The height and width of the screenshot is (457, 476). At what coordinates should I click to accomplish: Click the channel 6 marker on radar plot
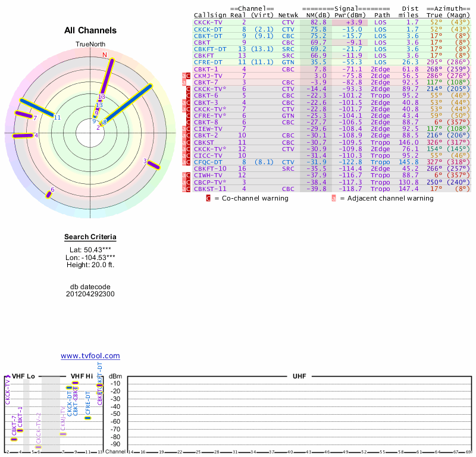(x=48, y=195)
